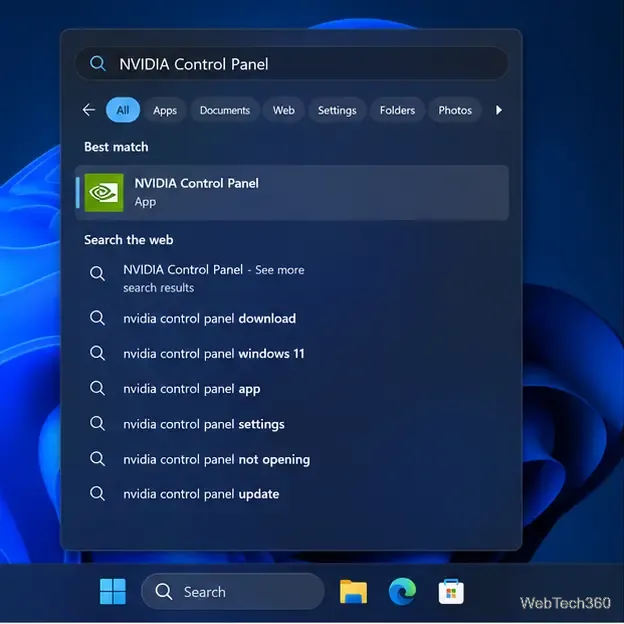Viewport: 624px width, 624px height.
Task: Switch to the Folders filter
Action: click(x=397, y=110)
